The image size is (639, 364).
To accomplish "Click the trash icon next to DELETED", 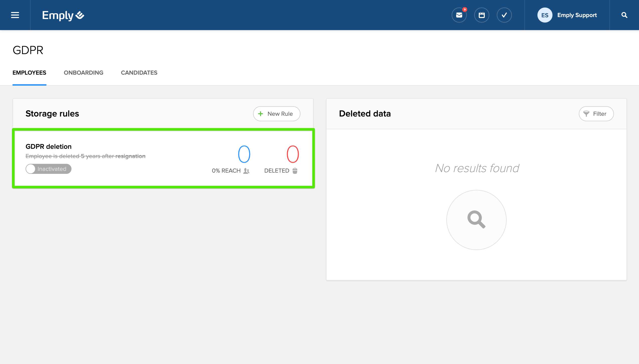I will [x=295, y=171].
